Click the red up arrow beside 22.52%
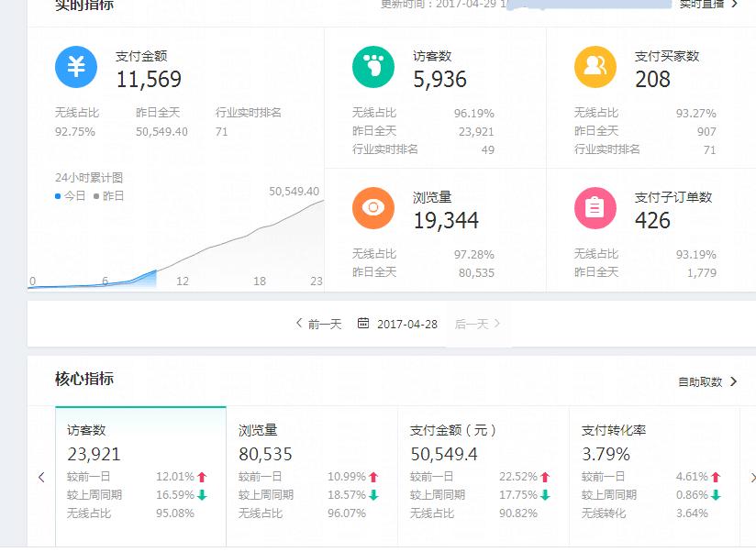This screenshot has height=552, width=756. (x=545, y=477)
